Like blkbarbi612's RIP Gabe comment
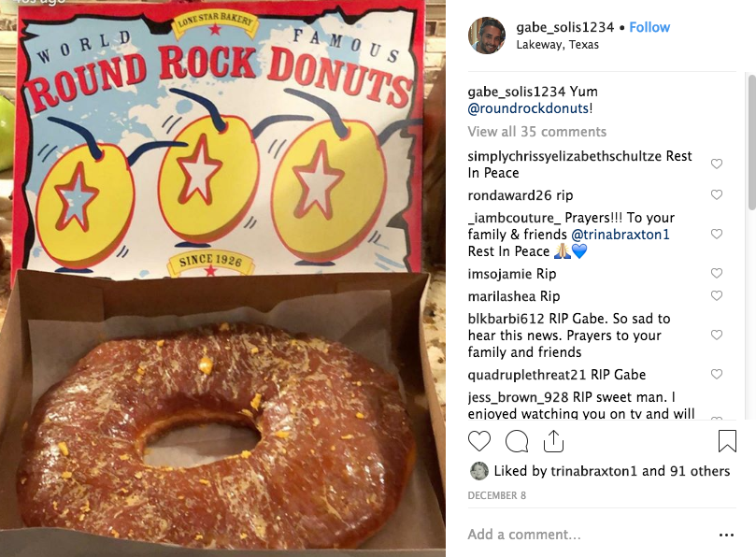 click(717, 335)
